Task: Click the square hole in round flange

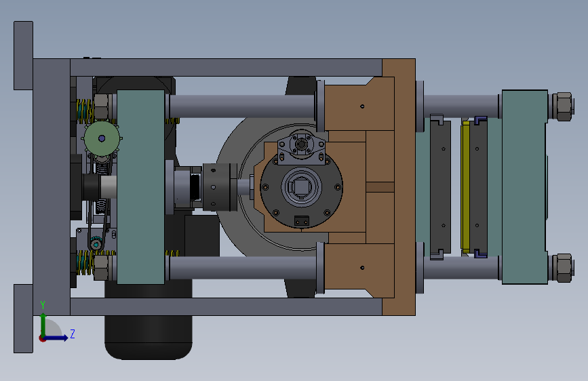Action: tap(301, 186)
